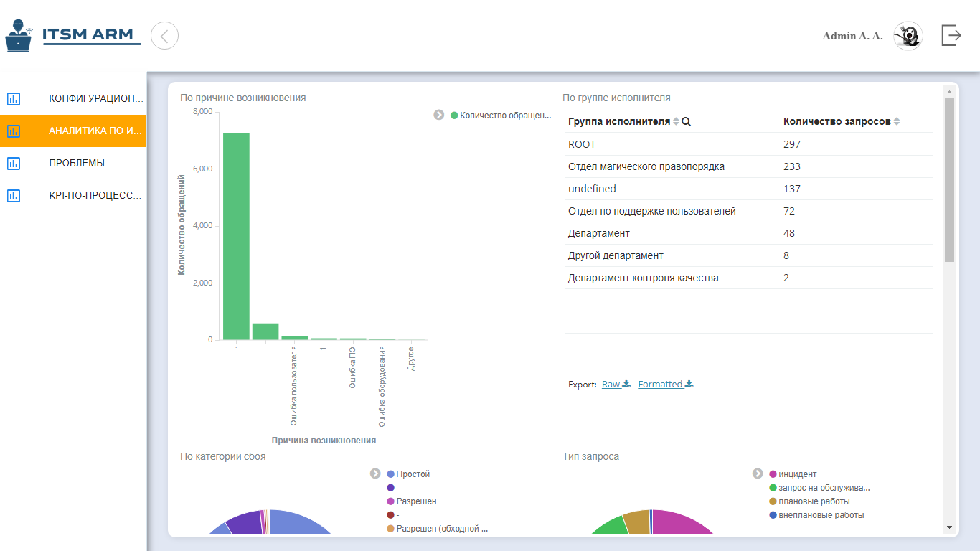Export table as Formatted
Viewport: 980px width, 551px height.
point(666,384)
